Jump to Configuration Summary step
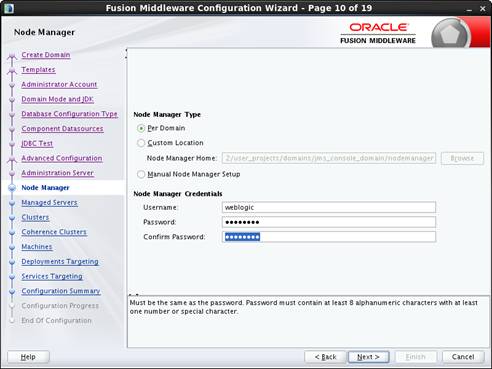This screenshot has height=369, width=492. [x=61, y=291]
